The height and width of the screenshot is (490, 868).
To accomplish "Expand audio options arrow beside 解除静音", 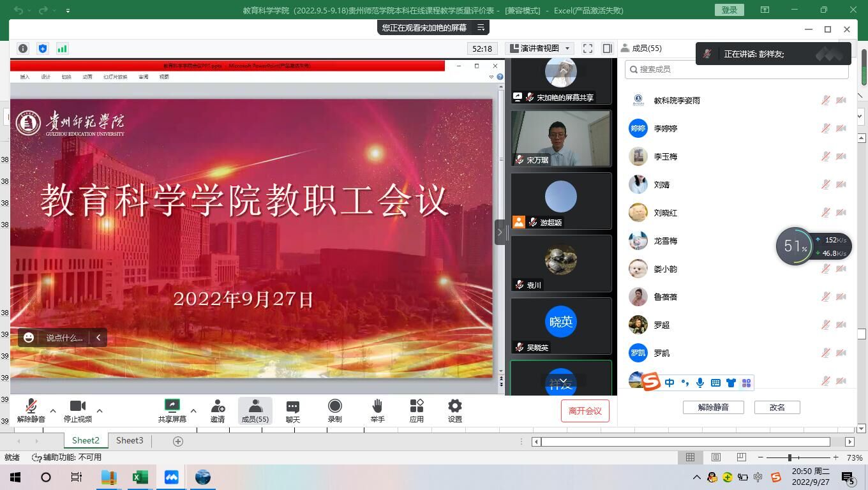I will click(x=53, y=410).
